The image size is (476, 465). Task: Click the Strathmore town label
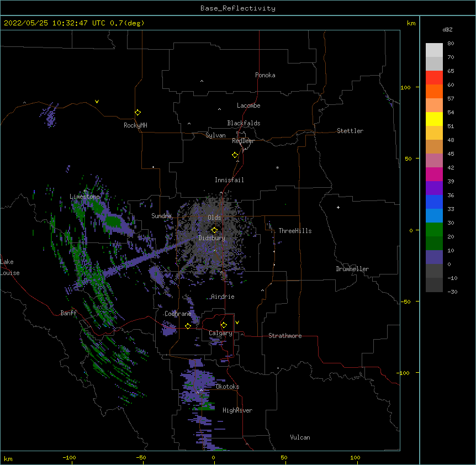tap(285, 336)
